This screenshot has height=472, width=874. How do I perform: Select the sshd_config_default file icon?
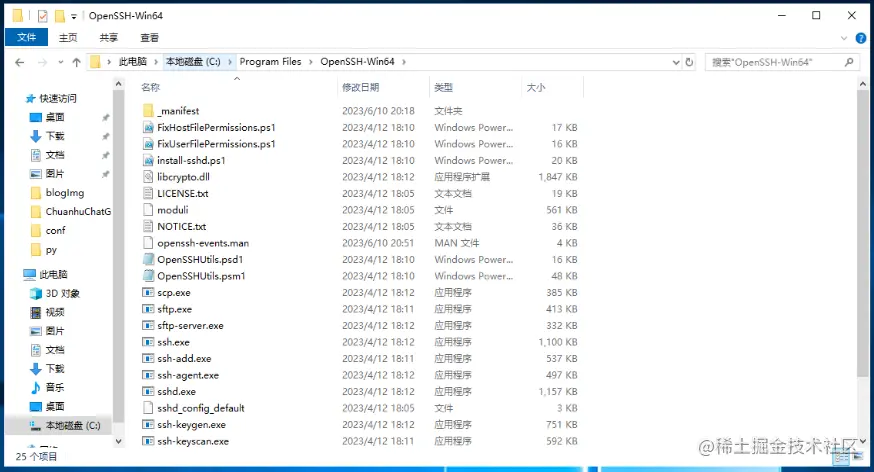point(148,408)
